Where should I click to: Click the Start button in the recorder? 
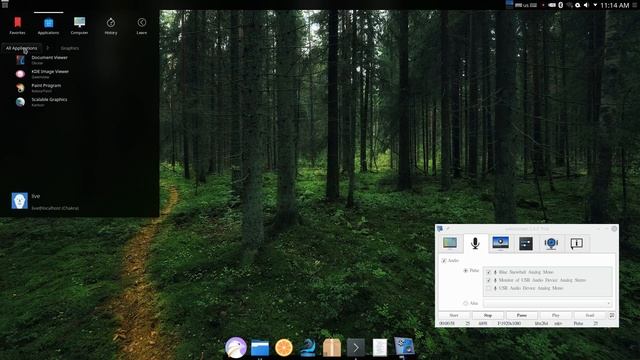pyautogui.click(x=454, y=316)
